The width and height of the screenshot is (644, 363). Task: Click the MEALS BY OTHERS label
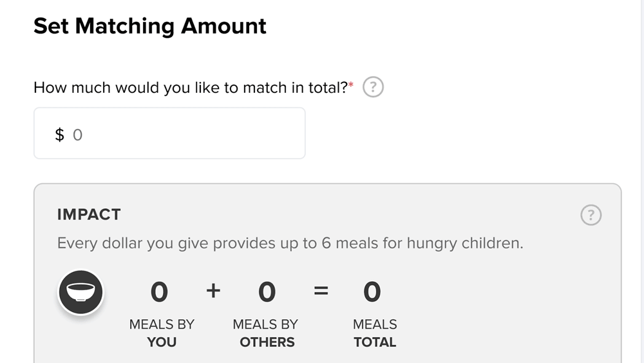coord(266,333)
